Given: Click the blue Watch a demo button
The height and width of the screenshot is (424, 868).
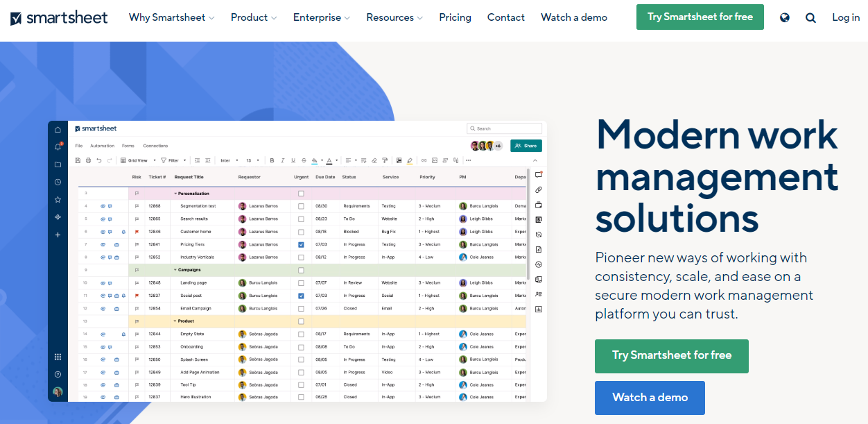Looking at the screenshot, I should coord(650,398).
